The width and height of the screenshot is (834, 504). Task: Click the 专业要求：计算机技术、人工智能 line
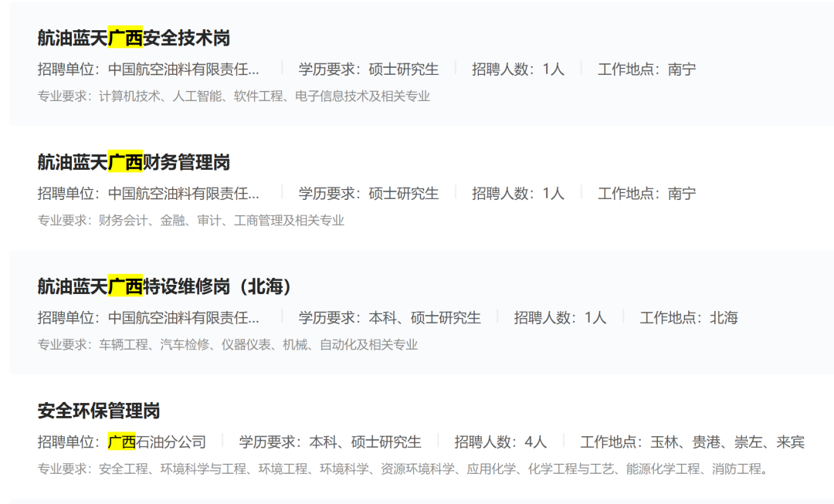233,96
